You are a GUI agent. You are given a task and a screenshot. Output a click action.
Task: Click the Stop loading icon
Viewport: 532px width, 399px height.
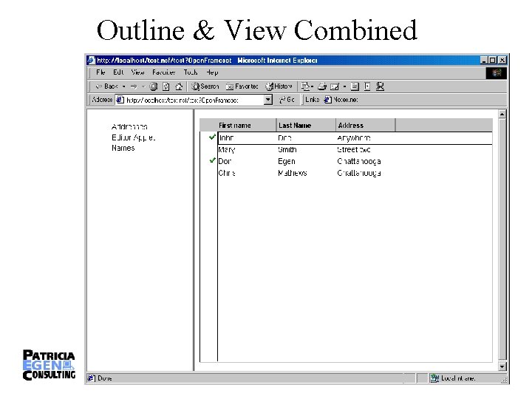click(x=154, y=86)
